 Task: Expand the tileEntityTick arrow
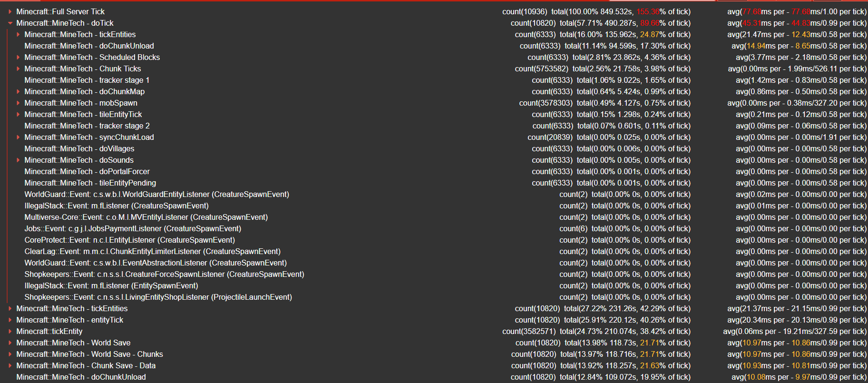click(18, 114)
